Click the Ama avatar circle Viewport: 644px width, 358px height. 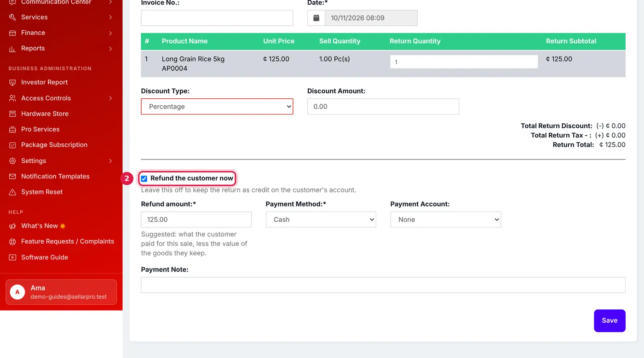point(17,292)
